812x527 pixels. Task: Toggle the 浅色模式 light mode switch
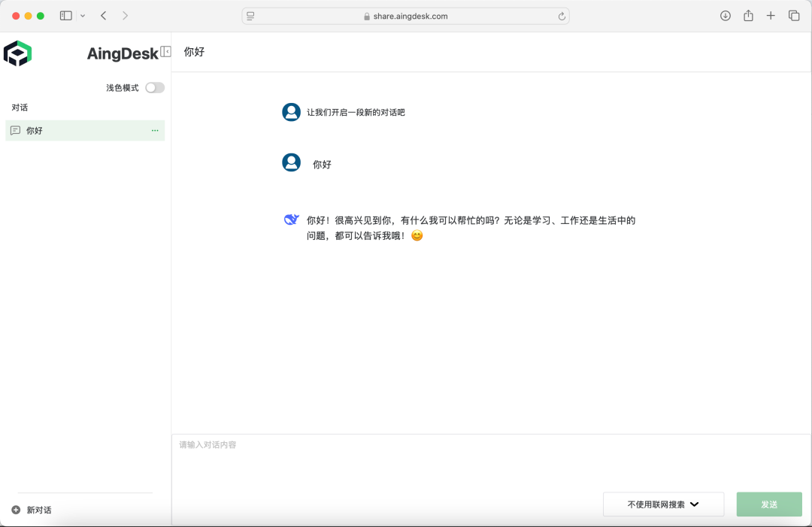point(155,88)
